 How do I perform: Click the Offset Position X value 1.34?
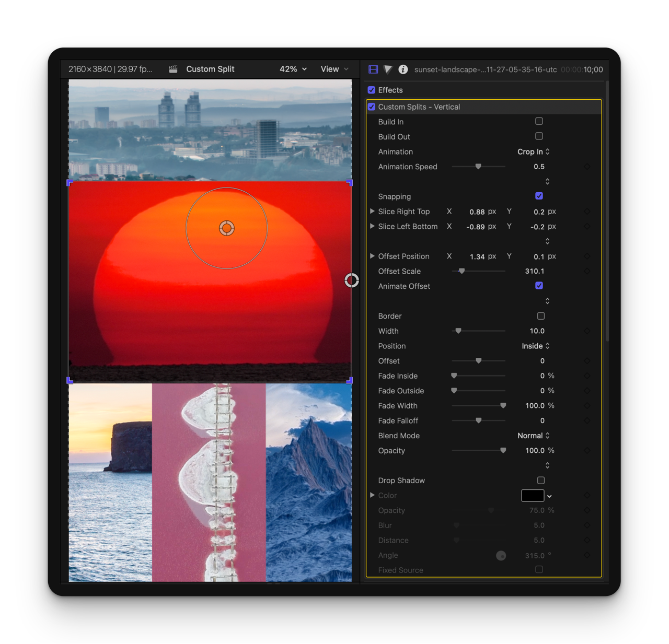(x=477, y=257)
